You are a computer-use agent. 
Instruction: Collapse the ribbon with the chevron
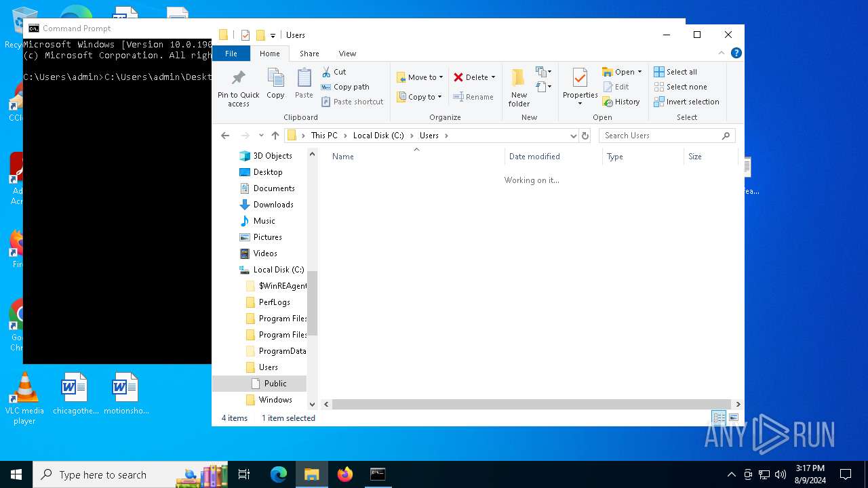[722, 53]
